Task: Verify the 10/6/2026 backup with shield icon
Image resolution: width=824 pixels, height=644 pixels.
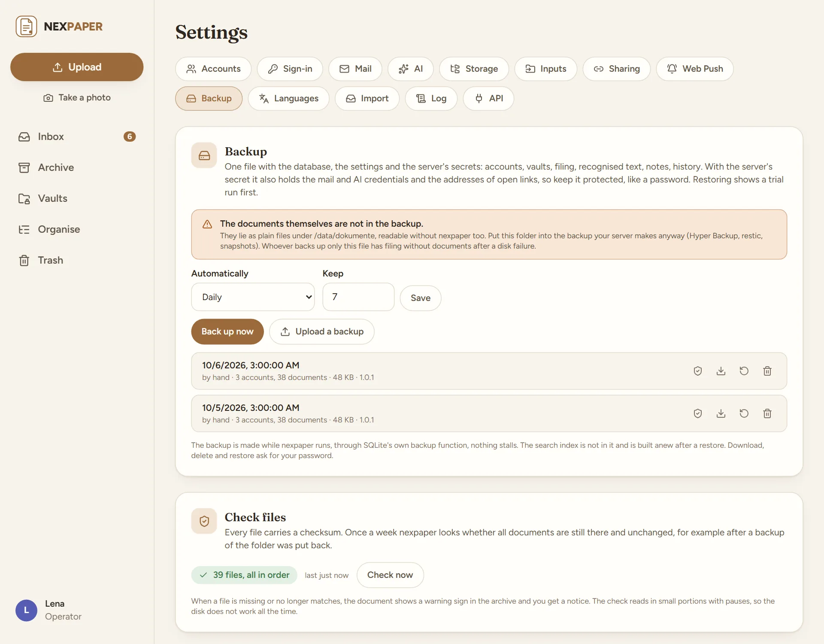Action: point(698,371)
